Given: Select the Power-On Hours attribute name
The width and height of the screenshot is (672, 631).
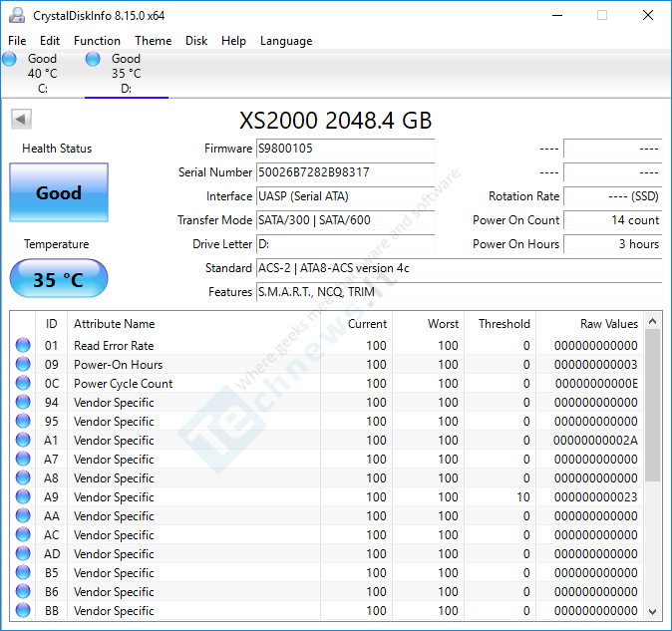Looking at the screenshot, I should click(x=119, y=364).
